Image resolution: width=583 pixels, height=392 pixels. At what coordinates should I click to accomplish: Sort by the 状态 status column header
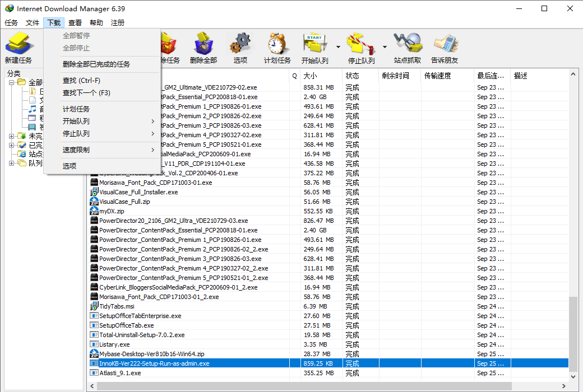coord(360,76)
